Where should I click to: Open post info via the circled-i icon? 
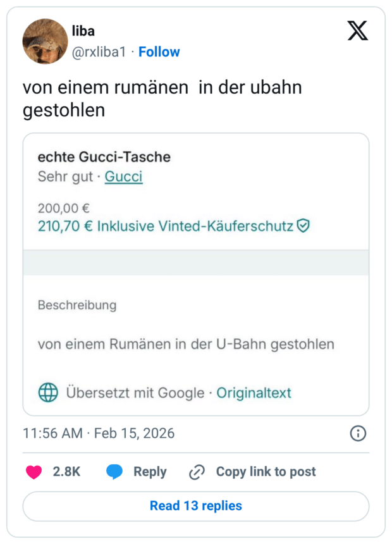(x=358, y=434)
